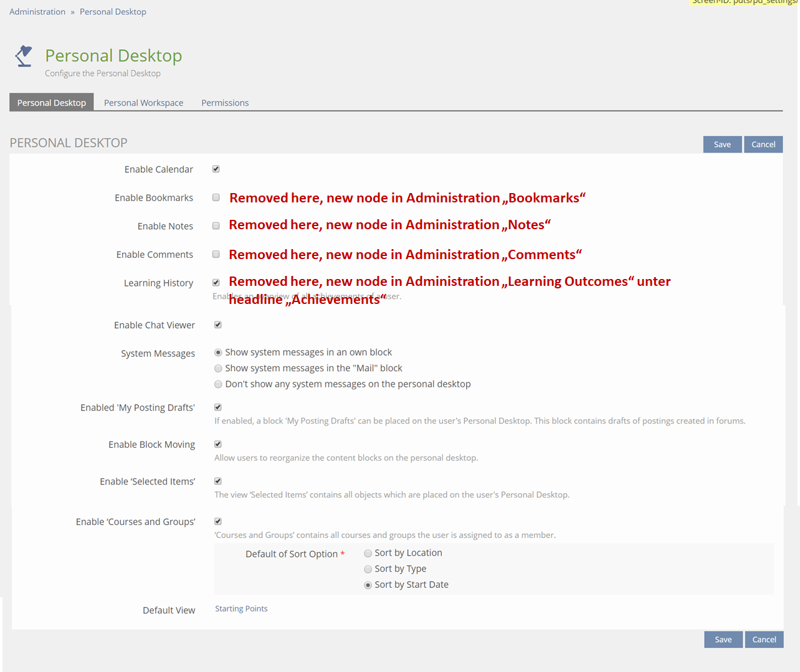Screen dimensions: 800x672
Task: Disable the Enable 'Courses and Groups' checkbox
Action: click(218, 521)
